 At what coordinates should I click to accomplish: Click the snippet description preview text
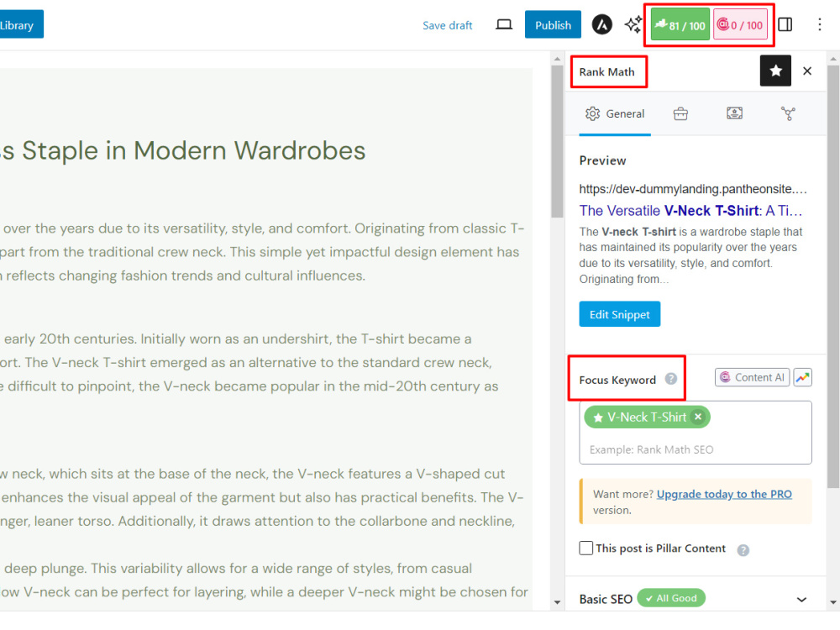click(690, 255)
